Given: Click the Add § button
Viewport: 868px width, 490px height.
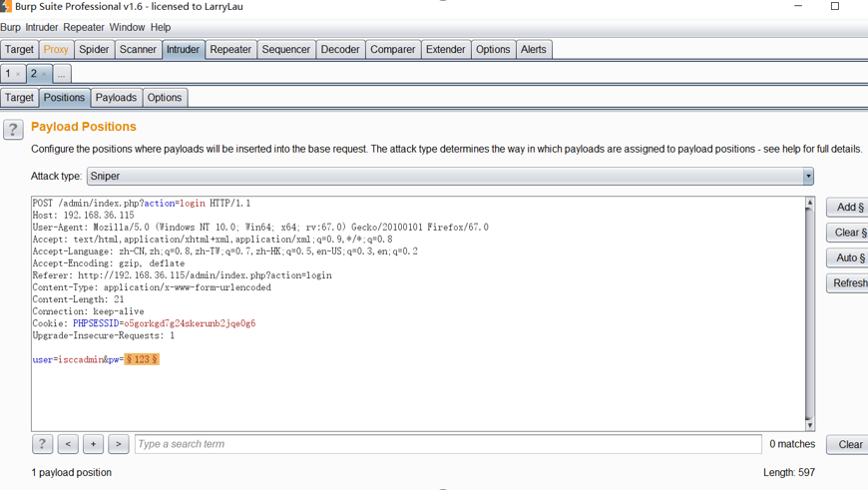Looking at the screenshot, I should click(x=847, y=207).
